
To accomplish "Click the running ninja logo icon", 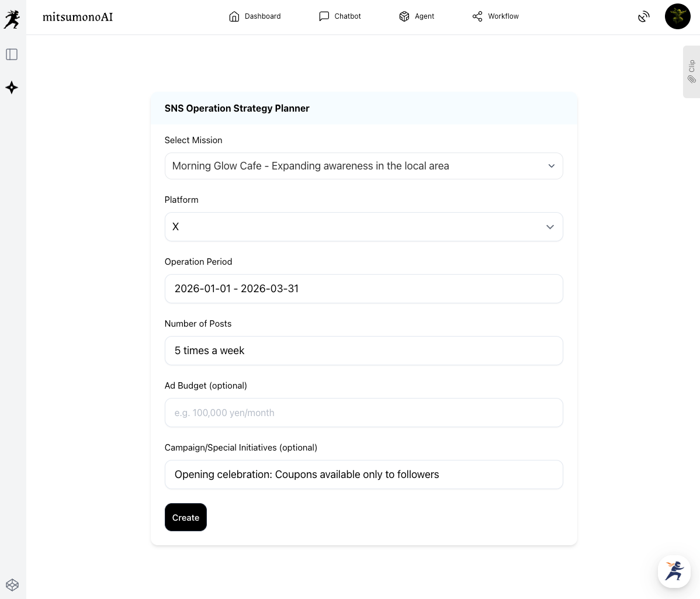I will (x=12, y=19).
